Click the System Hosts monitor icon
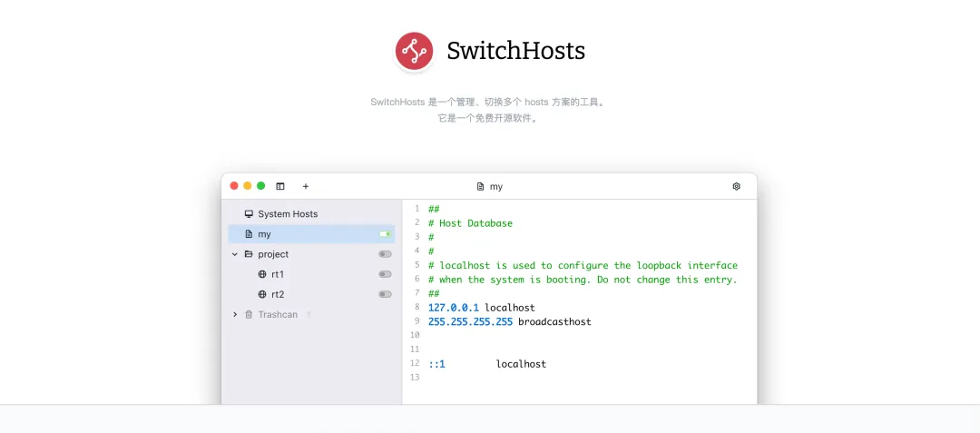Screen dimensions: 980x433 coord(249,213)
